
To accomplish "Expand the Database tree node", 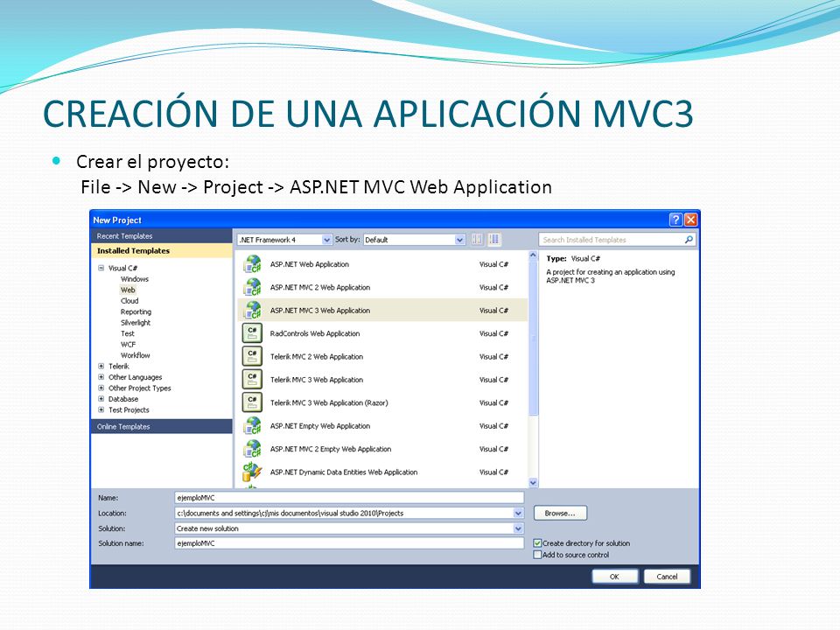I will (x=101, y=399).
